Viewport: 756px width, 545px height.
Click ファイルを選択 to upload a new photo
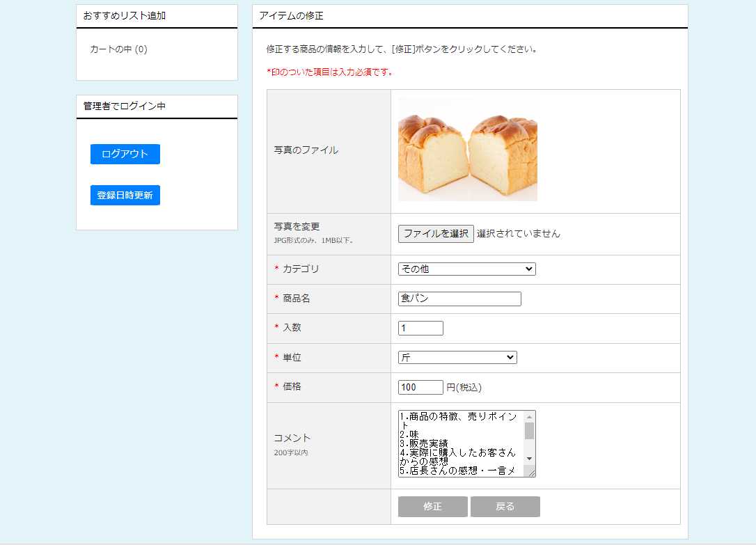pyautogui.click(x=436, y=234)
